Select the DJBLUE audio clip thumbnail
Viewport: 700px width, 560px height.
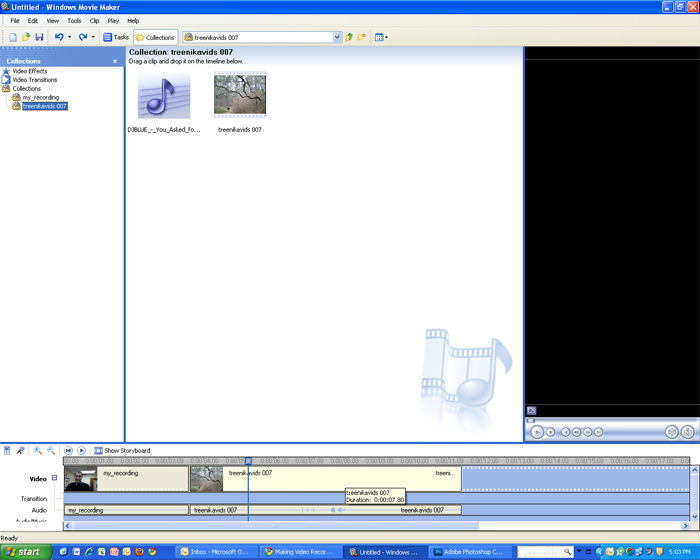(164, 96)
